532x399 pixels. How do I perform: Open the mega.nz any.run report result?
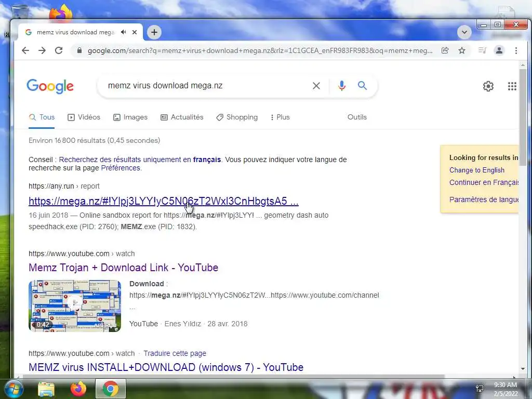164,201
